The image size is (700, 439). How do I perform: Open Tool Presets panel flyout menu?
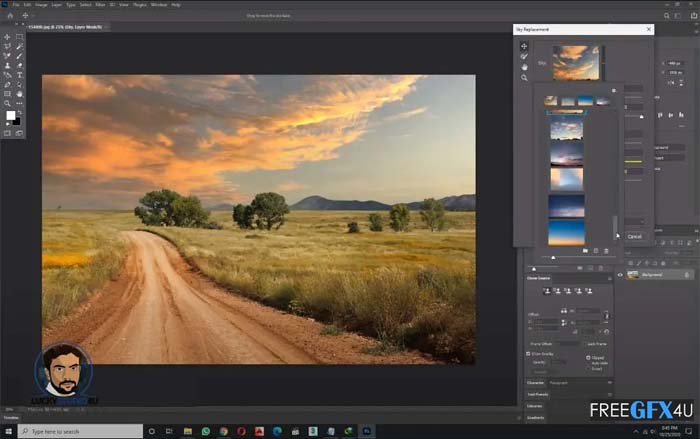[609, 394]
